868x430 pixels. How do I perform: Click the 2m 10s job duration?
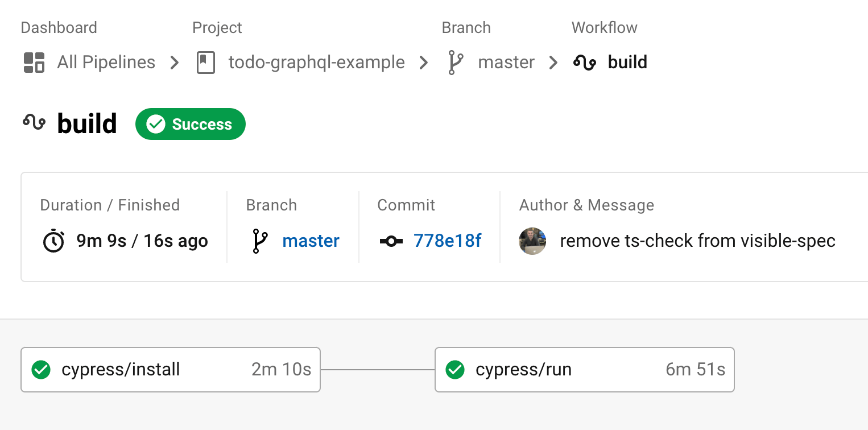[282, 370]
